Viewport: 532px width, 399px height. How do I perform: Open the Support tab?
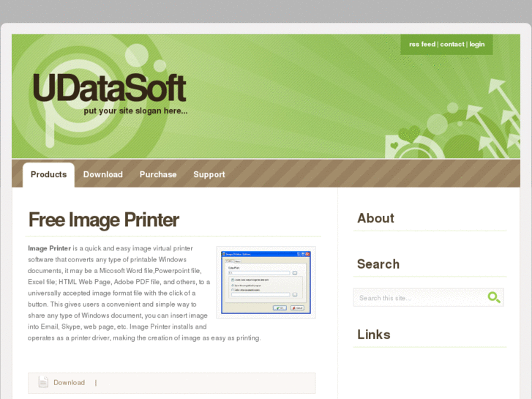click(209, 174)
